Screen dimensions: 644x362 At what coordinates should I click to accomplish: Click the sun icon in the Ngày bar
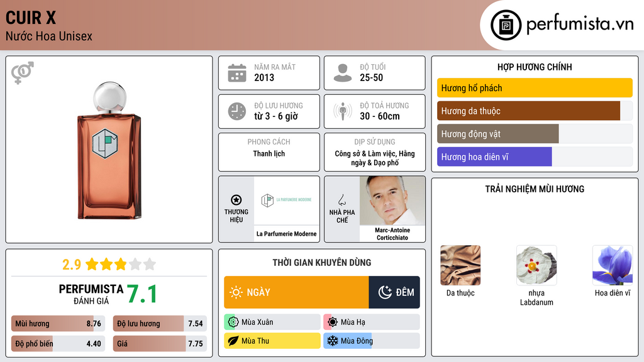(x=236, y=292)
